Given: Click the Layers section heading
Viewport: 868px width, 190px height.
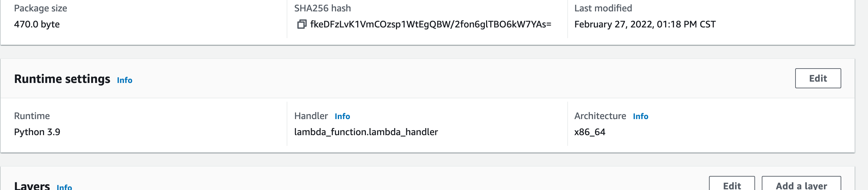Looking at the screenshot, I should click(32, 186).
